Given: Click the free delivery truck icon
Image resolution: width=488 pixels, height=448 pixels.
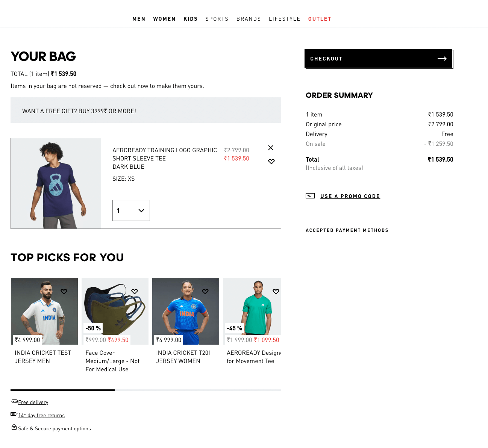Looking at the screenshot, I should point(14,401).
